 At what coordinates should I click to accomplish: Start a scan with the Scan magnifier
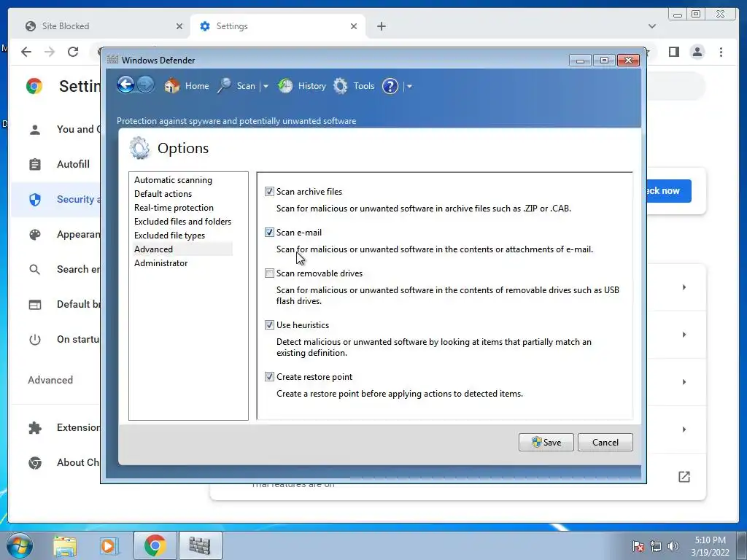(x=236, y=86)
